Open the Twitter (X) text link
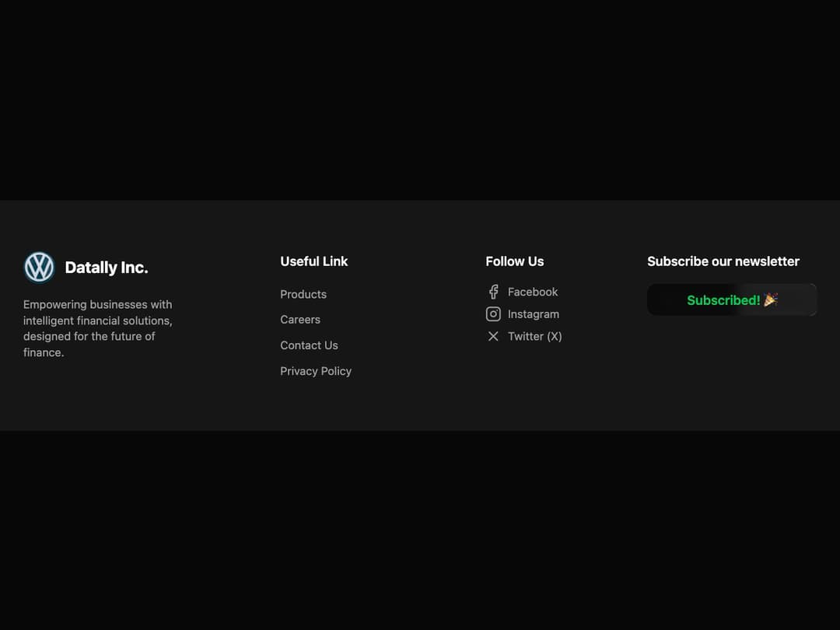The image size is (840, 630). (x=534, y=337)
